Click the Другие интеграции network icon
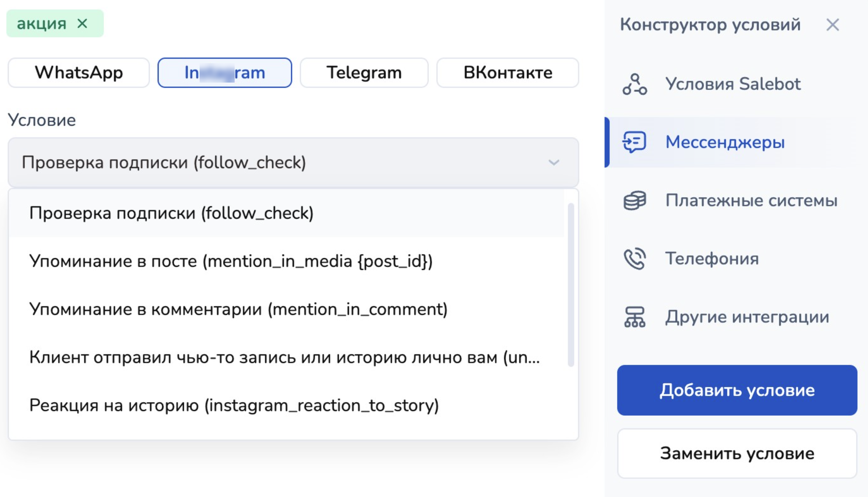 coord(634,317)
